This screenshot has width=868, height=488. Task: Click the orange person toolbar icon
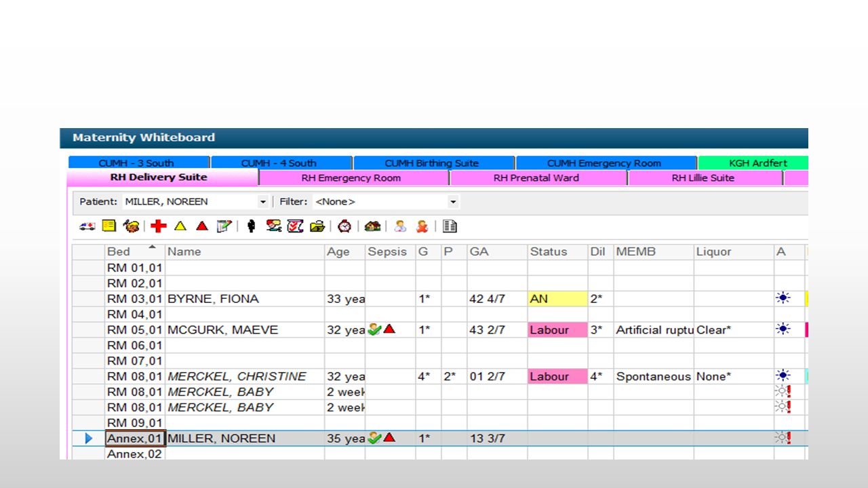(422, 226)
